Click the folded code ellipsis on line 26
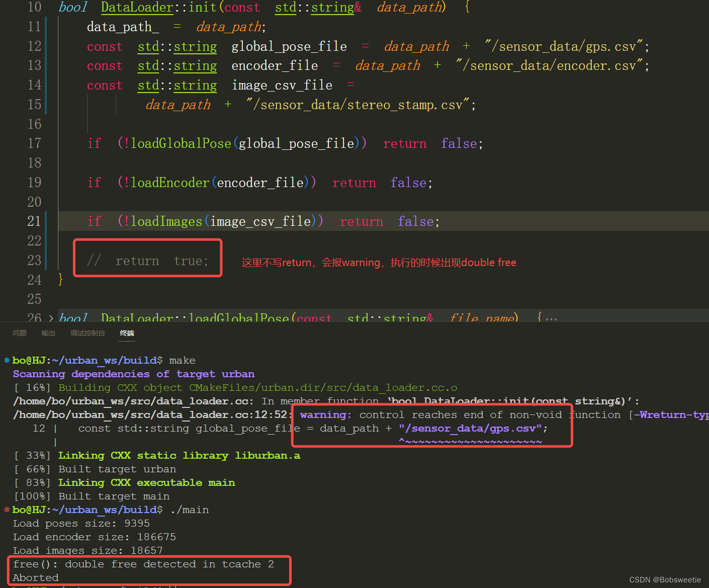The height and width of the screenshot is (588, 709). click(x=551, y=318)
